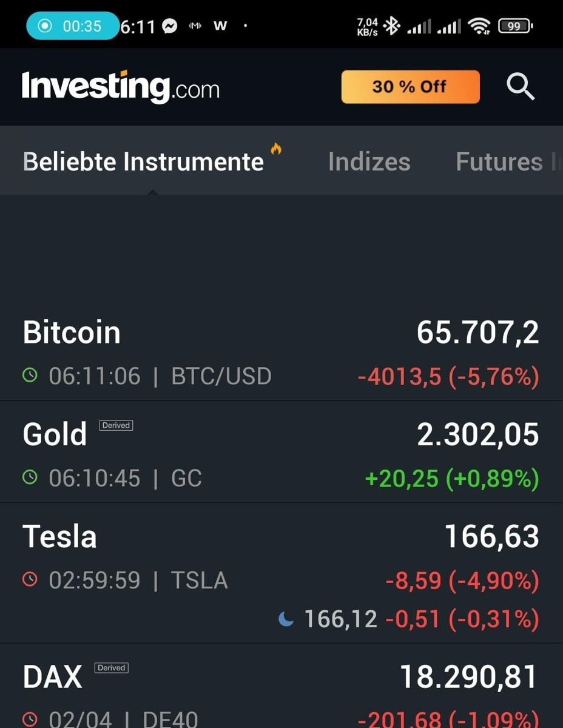This screenshot has height=728, width=563.
Task: Open the search magnifier icon
Action: coord(521,87)
